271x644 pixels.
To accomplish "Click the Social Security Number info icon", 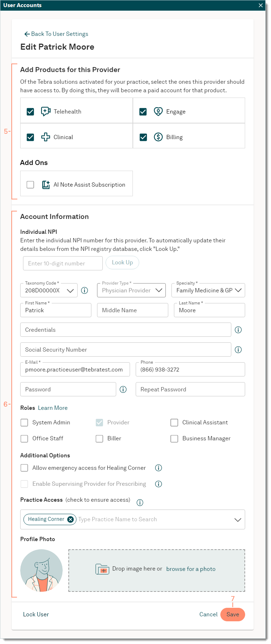I will (x=238, y=350).
